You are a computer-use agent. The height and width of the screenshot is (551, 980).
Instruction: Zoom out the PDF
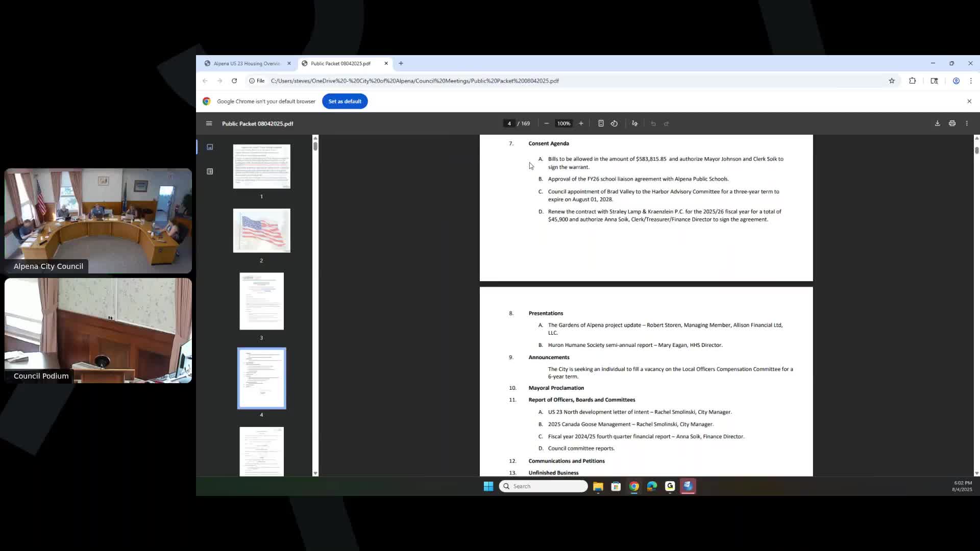[546, 123]
